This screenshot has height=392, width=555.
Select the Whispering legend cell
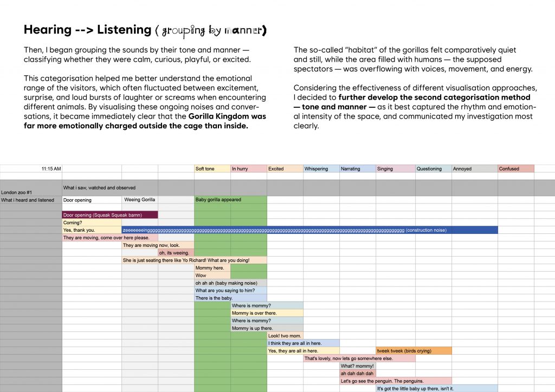[x=321, y=169]
